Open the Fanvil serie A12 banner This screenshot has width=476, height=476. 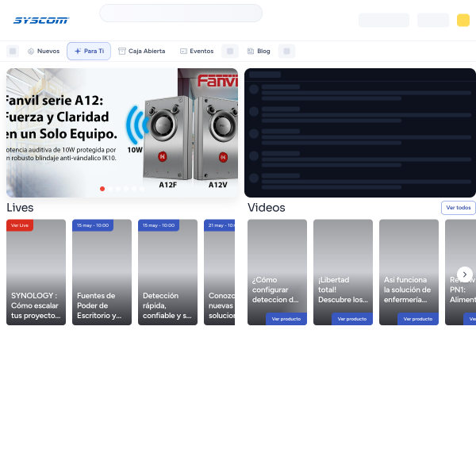coord(122,132)
